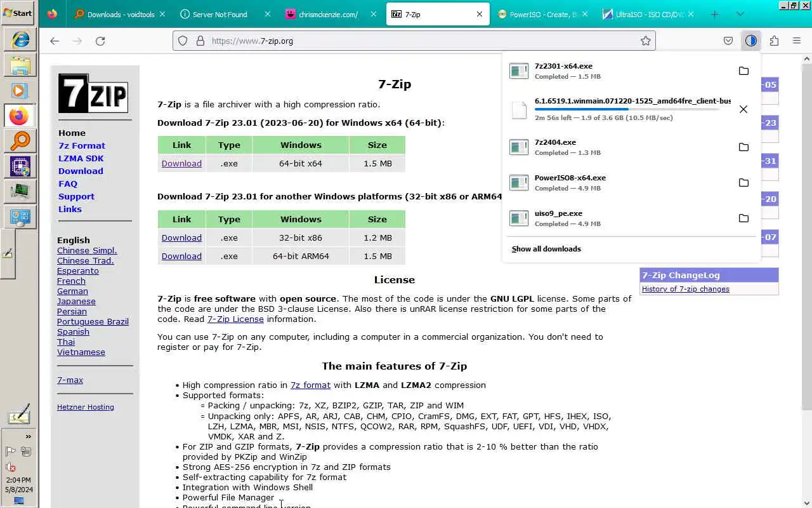Cancel the winmain amd64fre download
Viewport: 812px width, 508px height.
click(743, 109)
